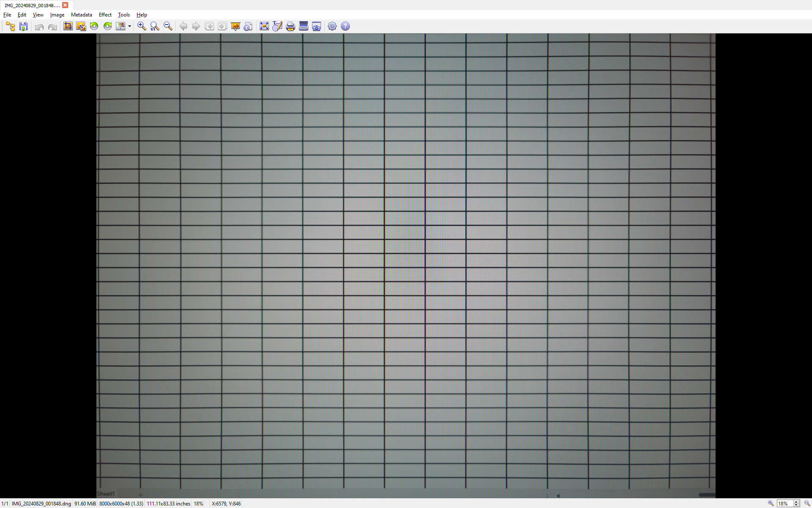The image size is (812, 508).
Task: Click the toolbar Zoom In magnifier
Action: click(x=142, y=26)
